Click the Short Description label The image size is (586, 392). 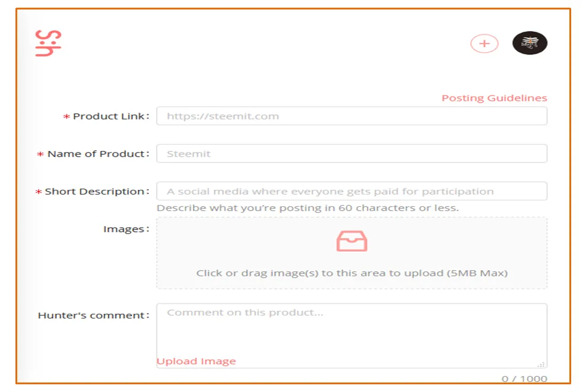(x=96, y=192)
